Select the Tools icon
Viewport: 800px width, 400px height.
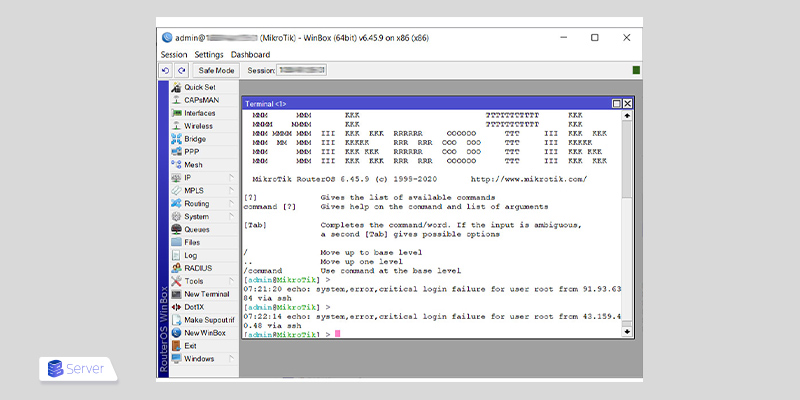(176, 281)
